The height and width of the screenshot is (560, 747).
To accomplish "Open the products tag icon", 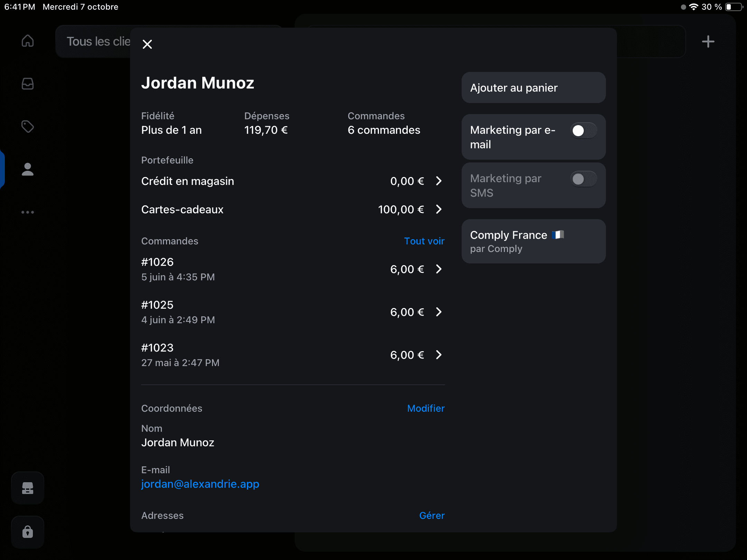I will point(28,127).
